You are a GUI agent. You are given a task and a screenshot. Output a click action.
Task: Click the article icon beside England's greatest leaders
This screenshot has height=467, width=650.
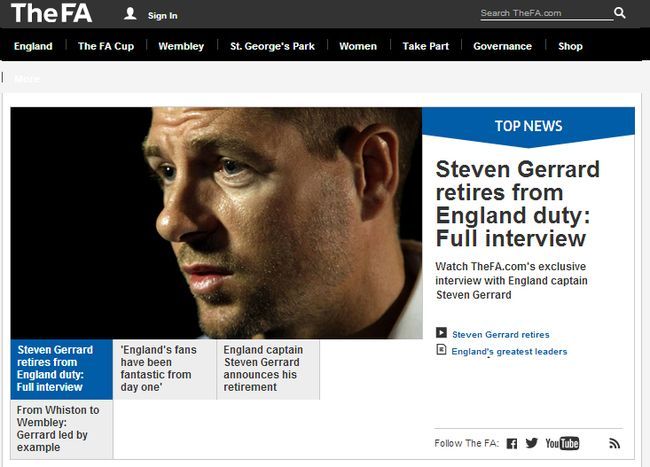click(441, 350)
